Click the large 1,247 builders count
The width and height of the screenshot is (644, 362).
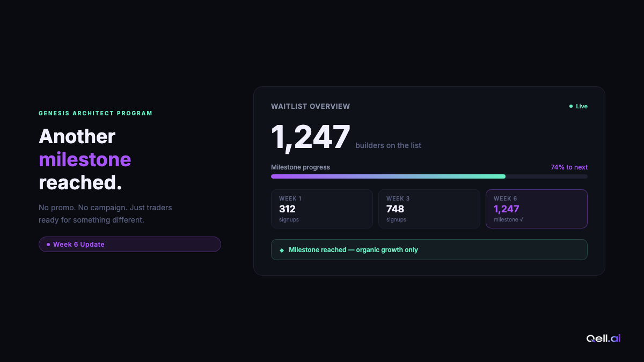tap(310, 137)
